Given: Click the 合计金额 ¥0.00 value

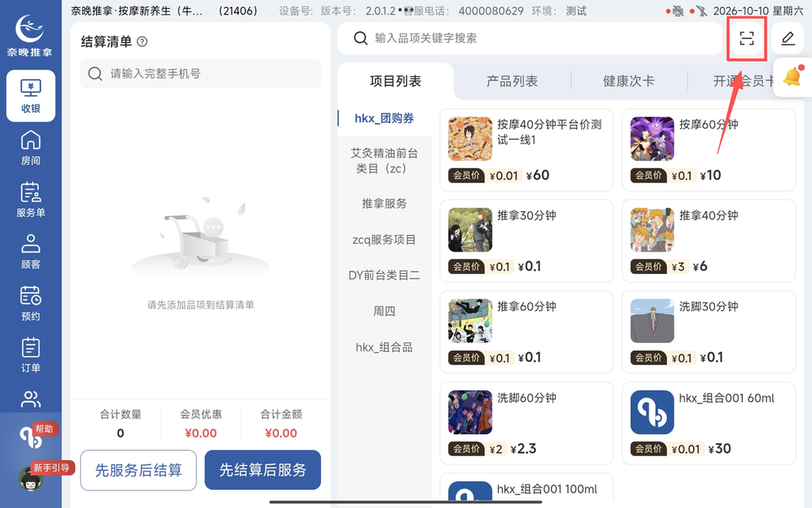Looking at the screenshot, I should click(x=282, y=433).
